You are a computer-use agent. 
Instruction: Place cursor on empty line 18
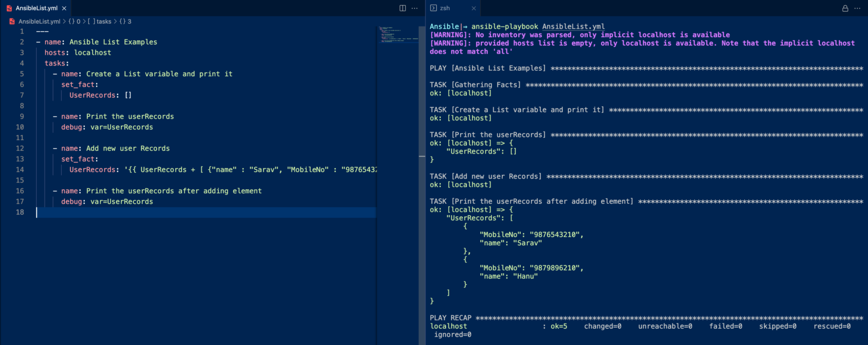click(x=206, y=212)
